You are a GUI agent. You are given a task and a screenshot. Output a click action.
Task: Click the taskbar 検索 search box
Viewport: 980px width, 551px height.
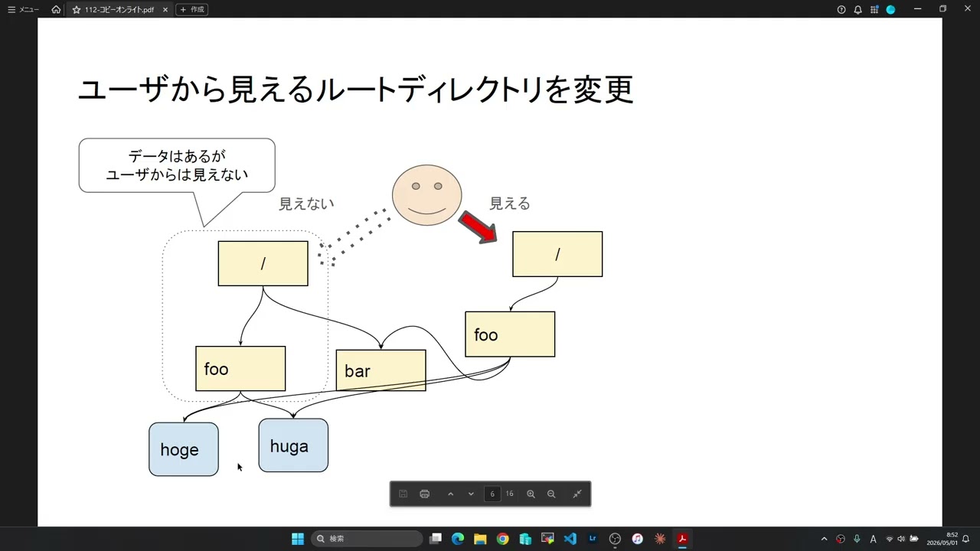pos(367,539)
